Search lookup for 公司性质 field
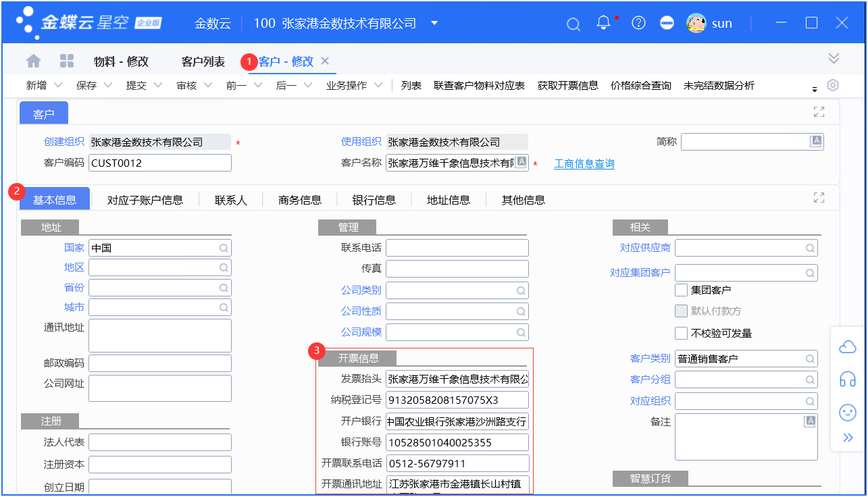 pyautogui.click(x=521, y=312)
